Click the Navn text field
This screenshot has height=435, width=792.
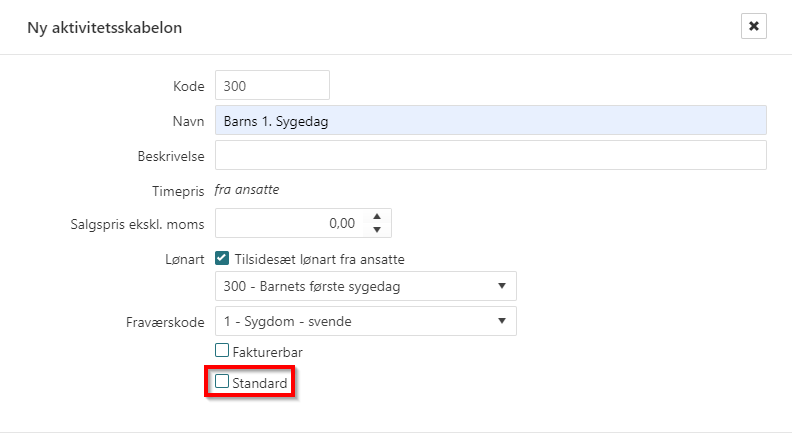(490, 120)
